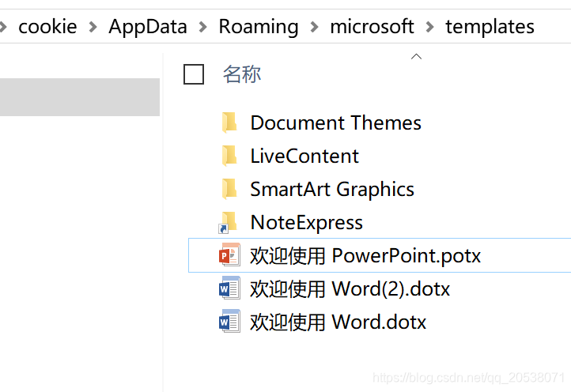Select the NoteExpress shortcut name
Viewport: 571px width, 392px height.
click(307, 223)
